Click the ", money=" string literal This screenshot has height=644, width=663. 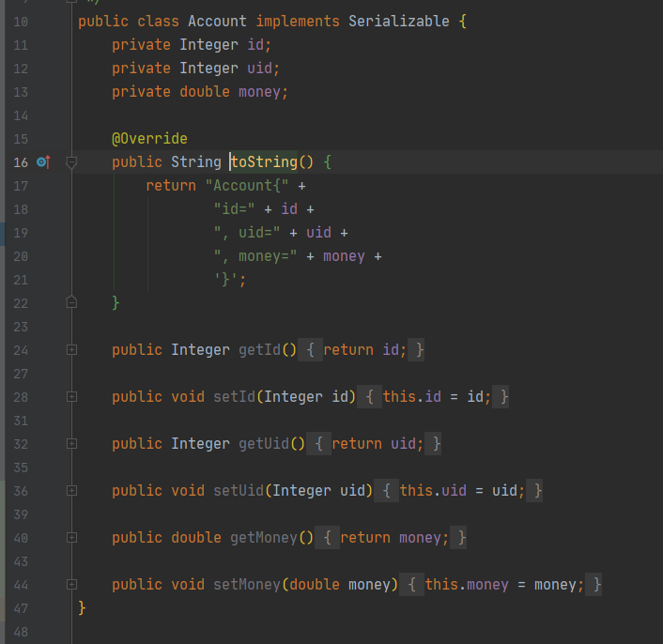tap(255, 256)
